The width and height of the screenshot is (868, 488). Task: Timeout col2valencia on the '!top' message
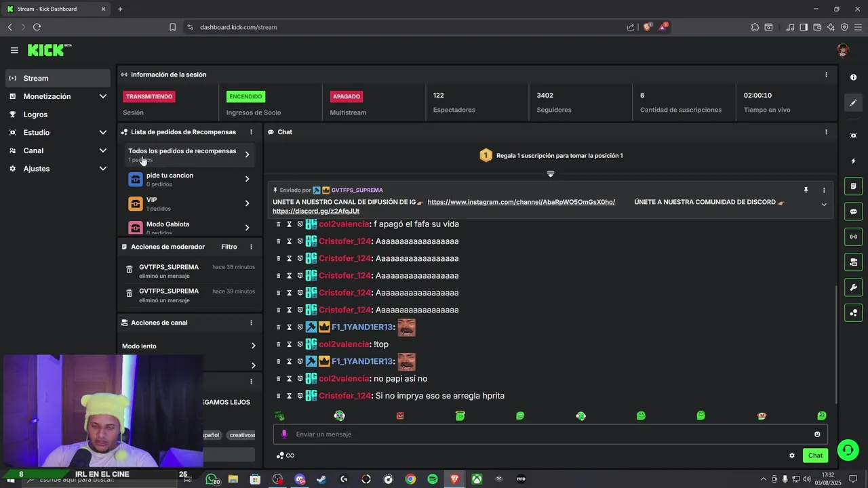[289, 344]
